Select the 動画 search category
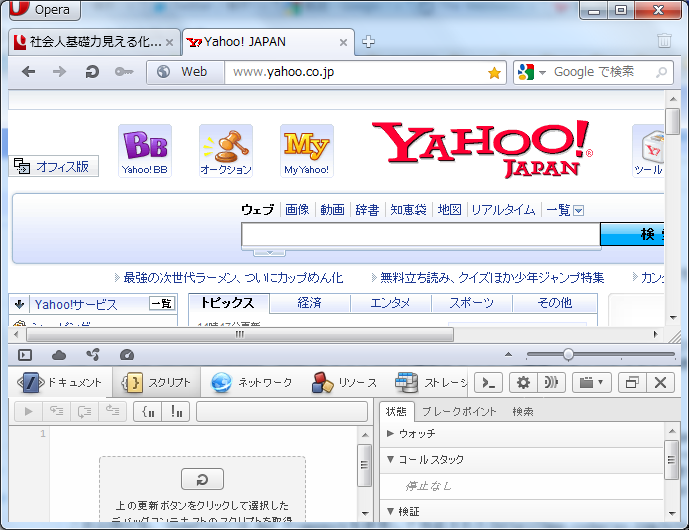Screen dimensions: 689x530 pyautogui.click(x=332, y=210)
